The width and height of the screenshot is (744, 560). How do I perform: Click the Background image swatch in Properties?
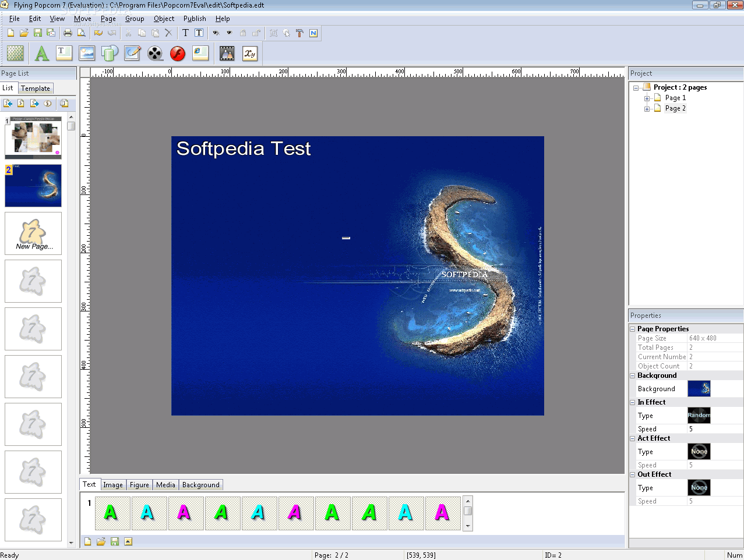(x=699, y=388)
